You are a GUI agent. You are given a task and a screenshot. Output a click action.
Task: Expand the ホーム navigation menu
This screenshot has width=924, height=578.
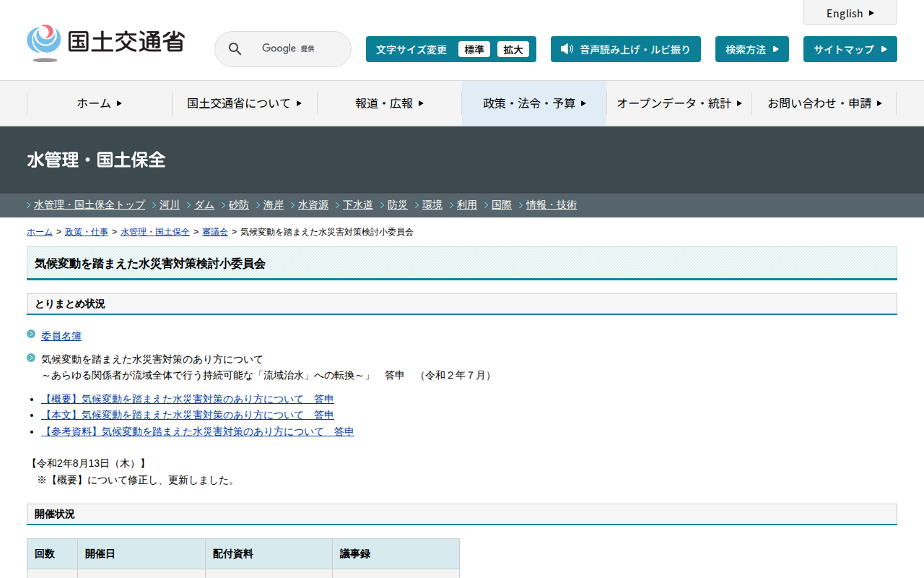pos(100,103)
